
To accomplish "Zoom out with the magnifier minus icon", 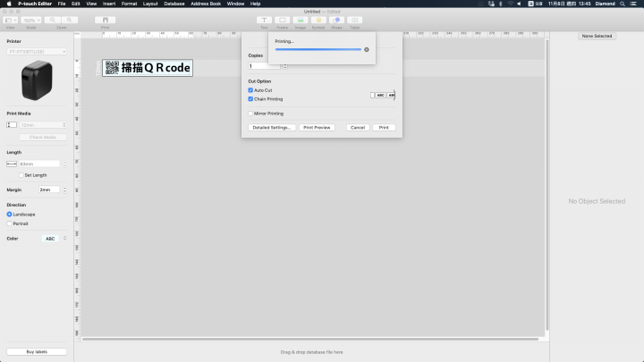I will tap(53, 20).
